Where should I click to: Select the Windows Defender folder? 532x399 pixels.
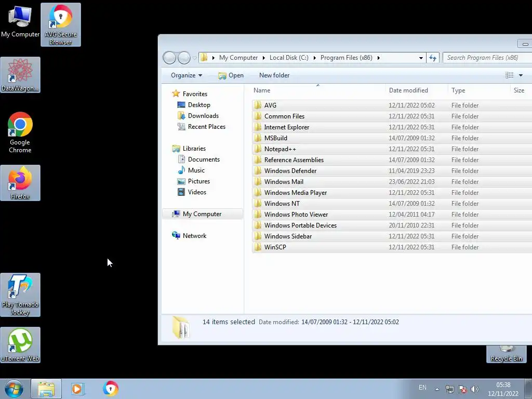(392, 170)
